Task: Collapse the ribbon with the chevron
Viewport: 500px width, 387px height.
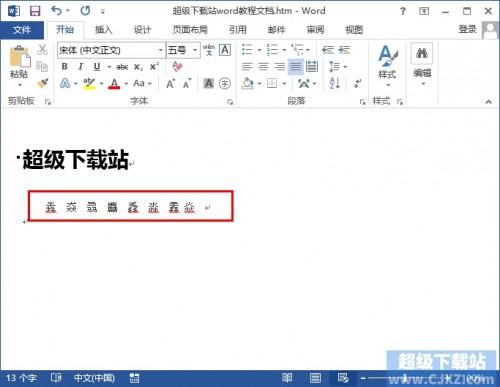Action: (488, 101)
